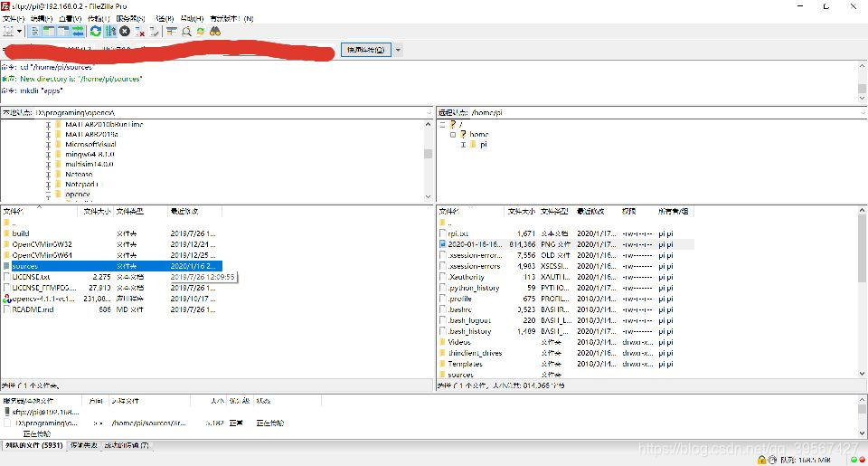Click the 快速连接(Q) quickconnect button

pyautogui.click(x=366, y=50)
